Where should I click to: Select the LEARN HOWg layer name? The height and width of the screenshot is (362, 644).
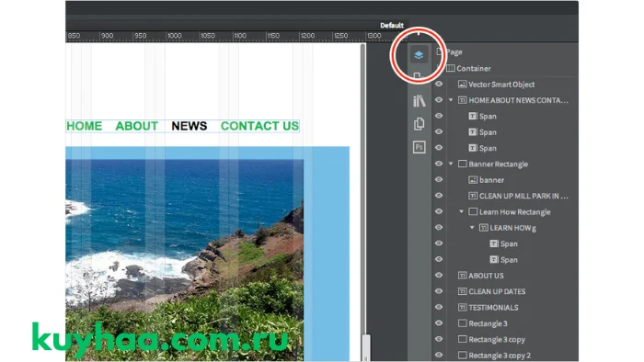513,228
